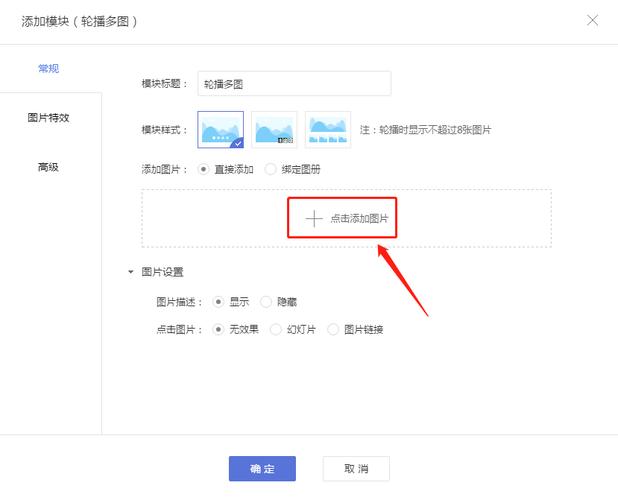Choose 幻灯片 for 点击图片
The width and height of the screenshot is (618, 500).
tap(277, 329)
